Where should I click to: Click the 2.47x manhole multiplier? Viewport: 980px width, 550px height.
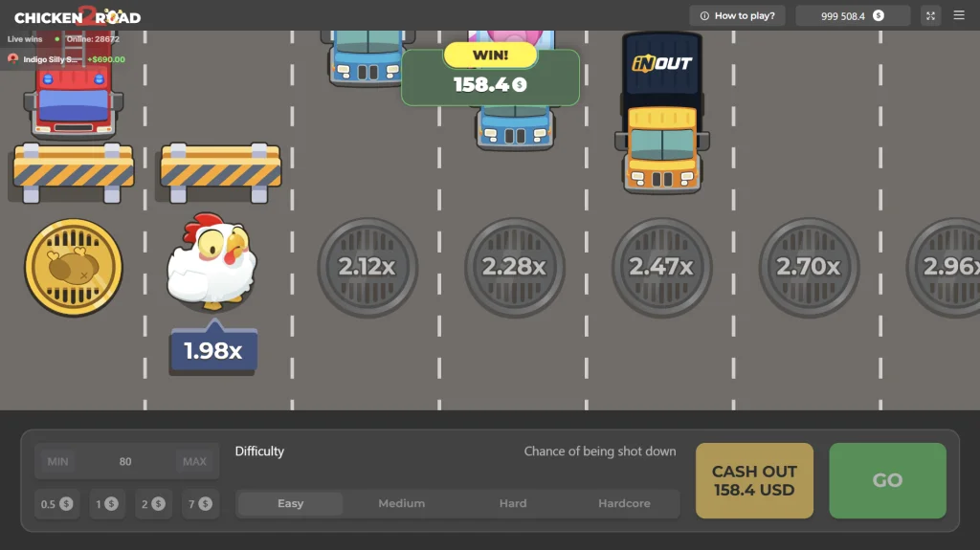[x=662, y=268]
